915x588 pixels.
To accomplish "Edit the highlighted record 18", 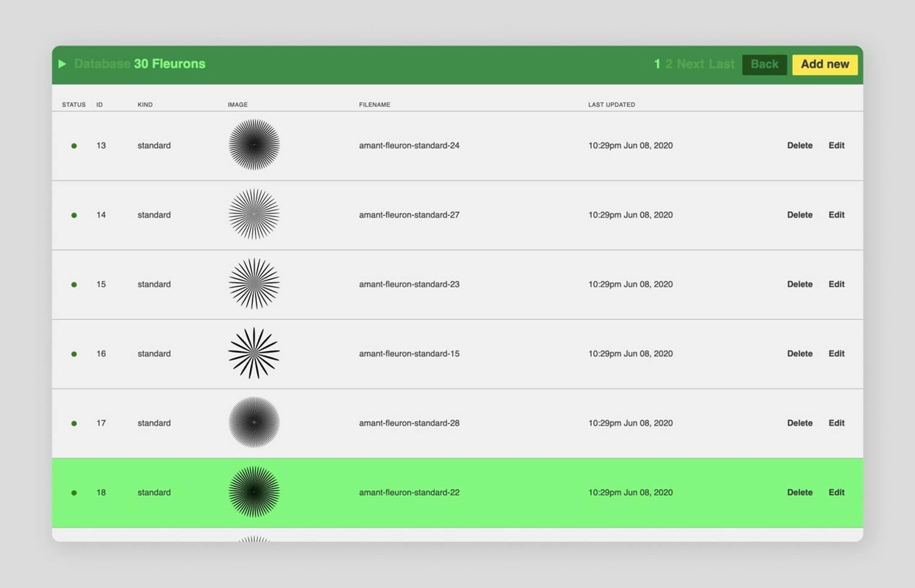I will pos(836,493).
